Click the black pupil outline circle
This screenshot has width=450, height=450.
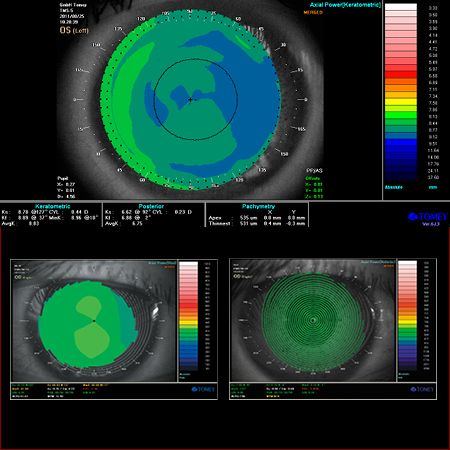[x=196, y=99]
